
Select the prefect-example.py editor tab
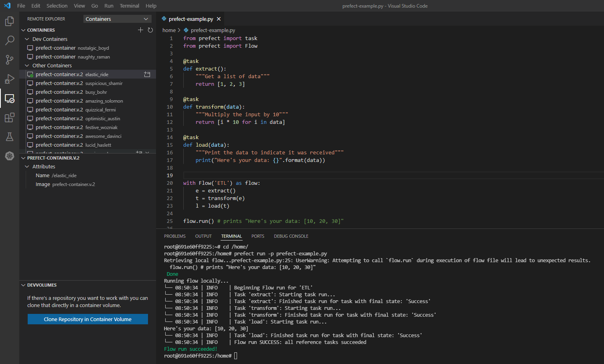[191, 19]
